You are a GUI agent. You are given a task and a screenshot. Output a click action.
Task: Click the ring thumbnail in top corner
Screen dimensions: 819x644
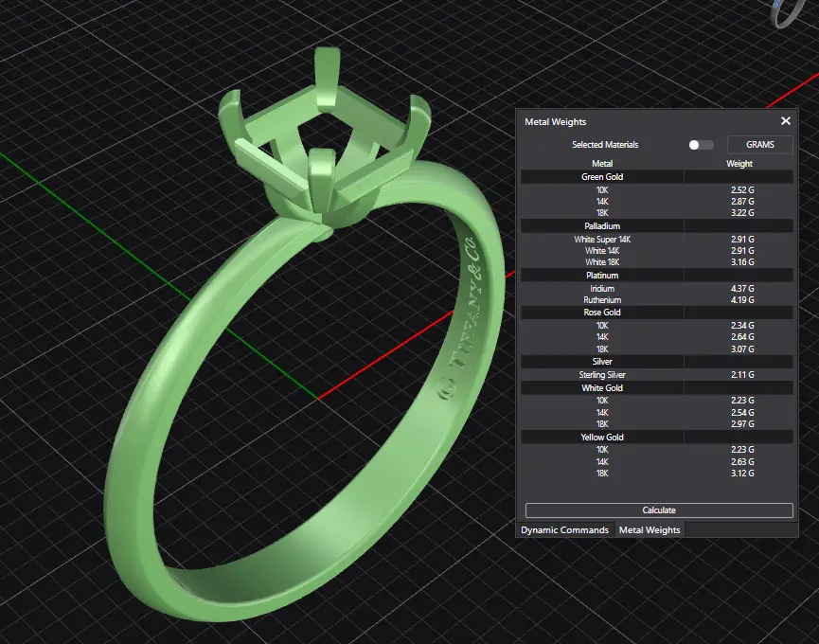click(788, 12)
